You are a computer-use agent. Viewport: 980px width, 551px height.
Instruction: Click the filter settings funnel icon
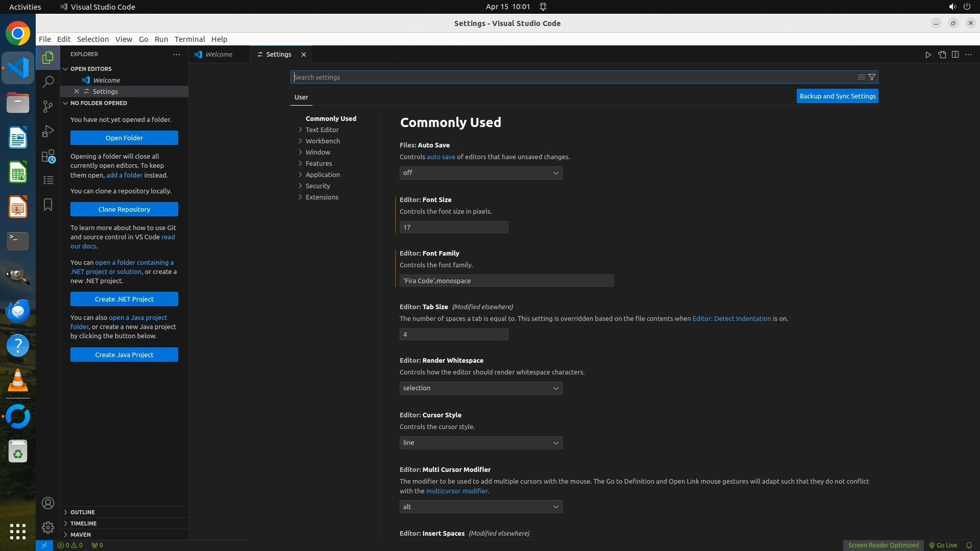pyautogui.click(x=872, y=77)
